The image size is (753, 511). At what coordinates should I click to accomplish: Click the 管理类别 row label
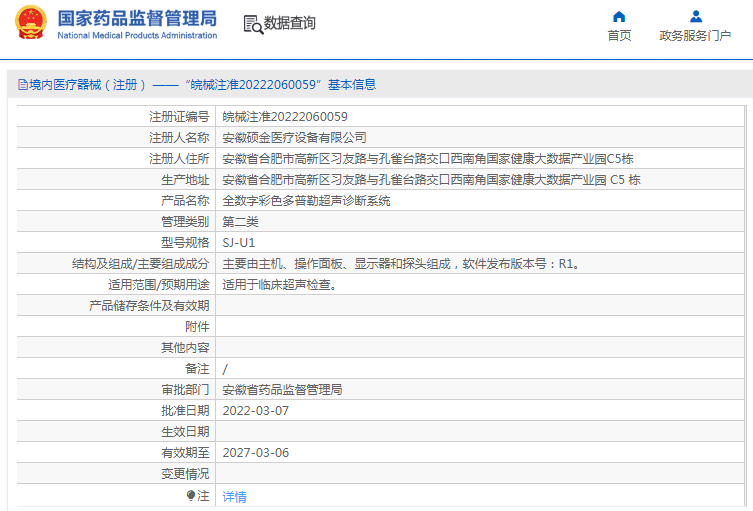(185, 222)
